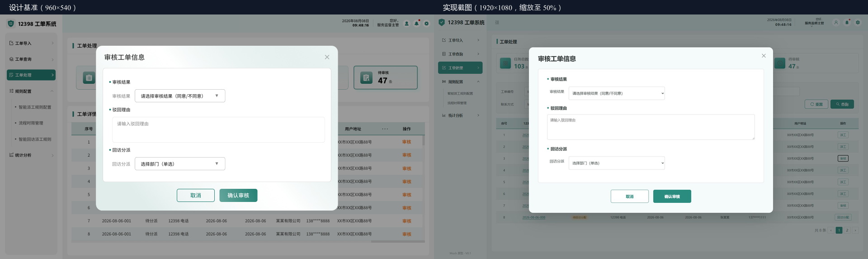Screen dimensions: 868x259
Task: Expand the 统计分析 chevron in the design sidebar
Action: click(x=52, y=155)
